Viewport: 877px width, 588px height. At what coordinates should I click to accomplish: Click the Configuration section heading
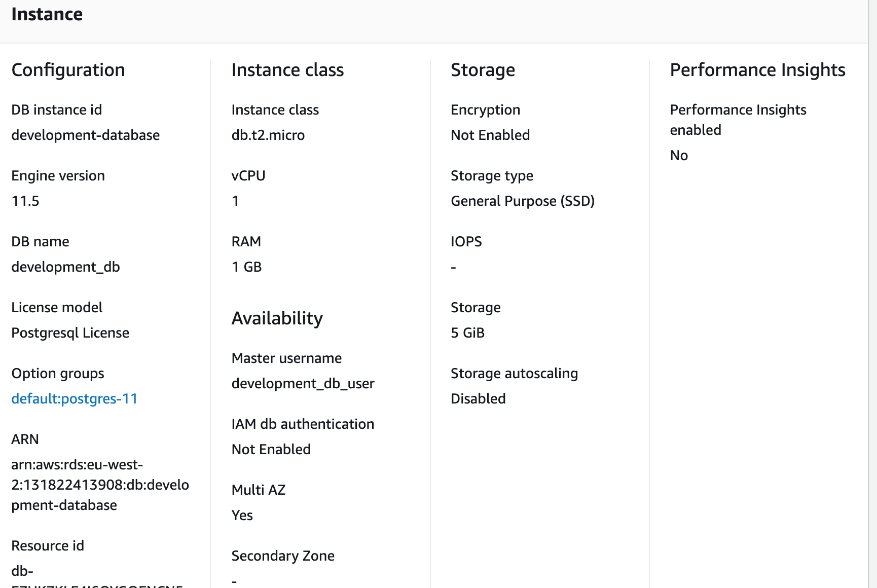(68, 70)
